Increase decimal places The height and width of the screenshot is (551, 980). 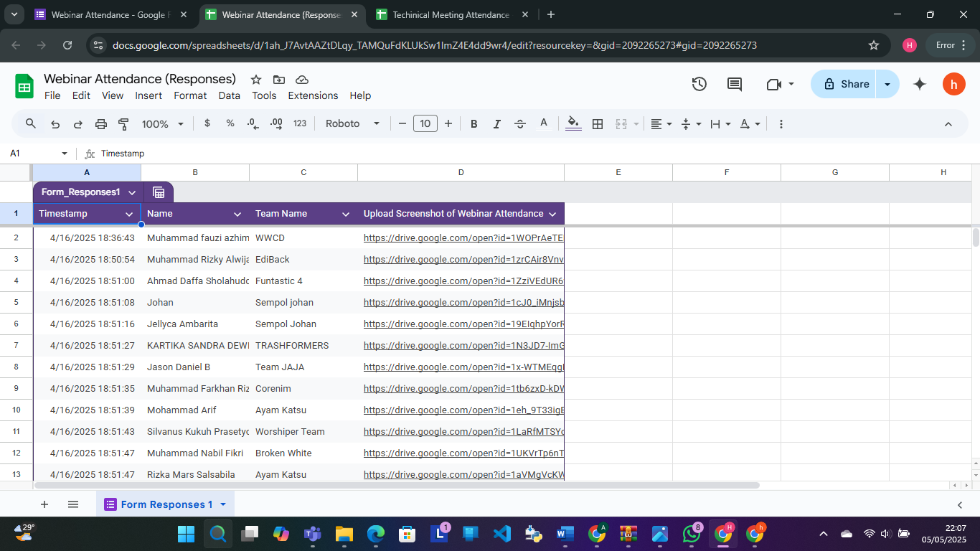[x=276, y=123]
